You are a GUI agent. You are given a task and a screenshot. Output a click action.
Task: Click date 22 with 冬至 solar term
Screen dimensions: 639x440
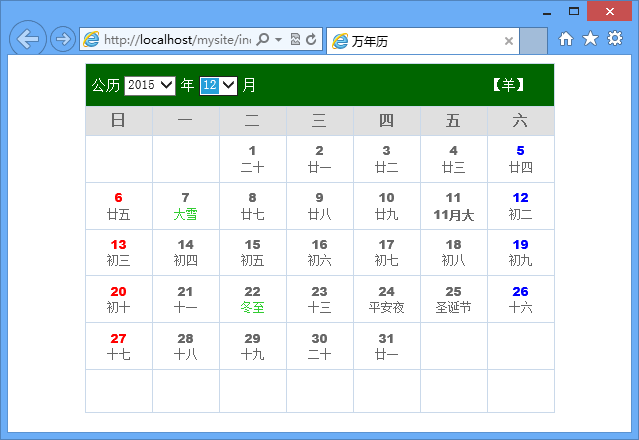[253, 299]
